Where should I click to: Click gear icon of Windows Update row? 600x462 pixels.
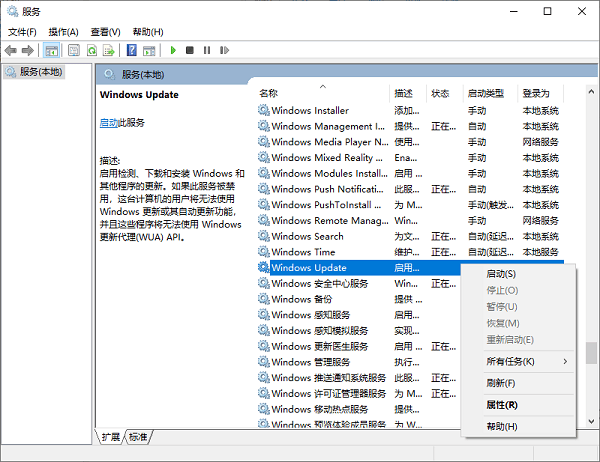(263, 268)
